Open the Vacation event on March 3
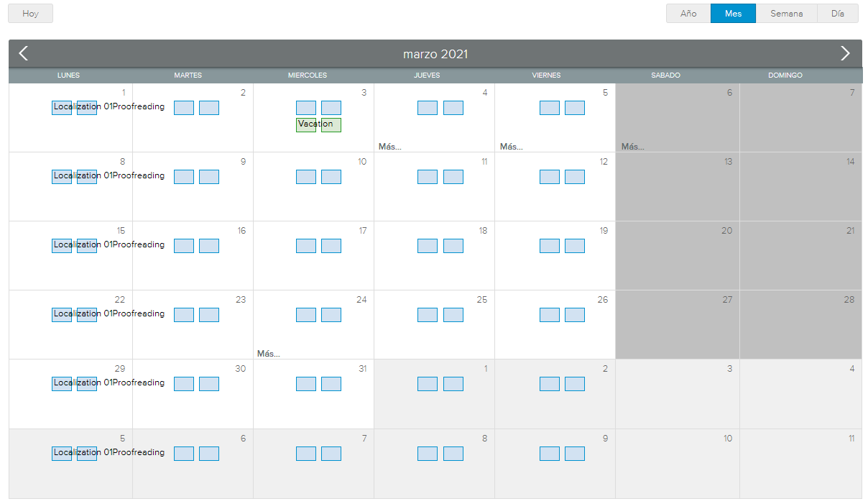This screenshot has width=868, height=504. pos(316,124)
